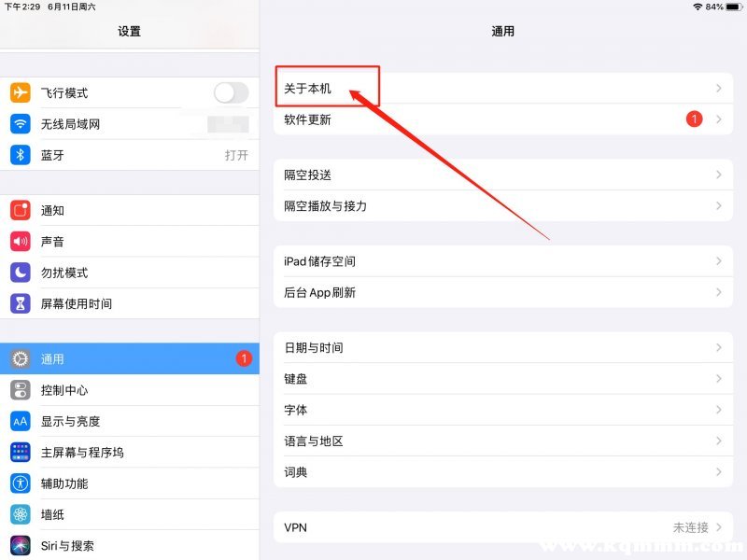The height and width of the screenshot is (560, 747).
Task: Open the 语言与地区 row
Action: click(x=503, y=441)
